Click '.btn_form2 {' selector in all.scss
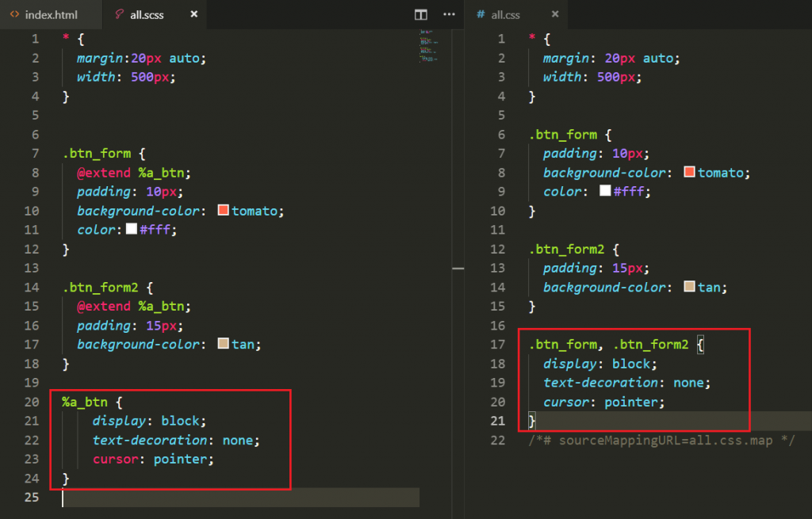Screen dimensions: 812x519 (x=108, y=287)
